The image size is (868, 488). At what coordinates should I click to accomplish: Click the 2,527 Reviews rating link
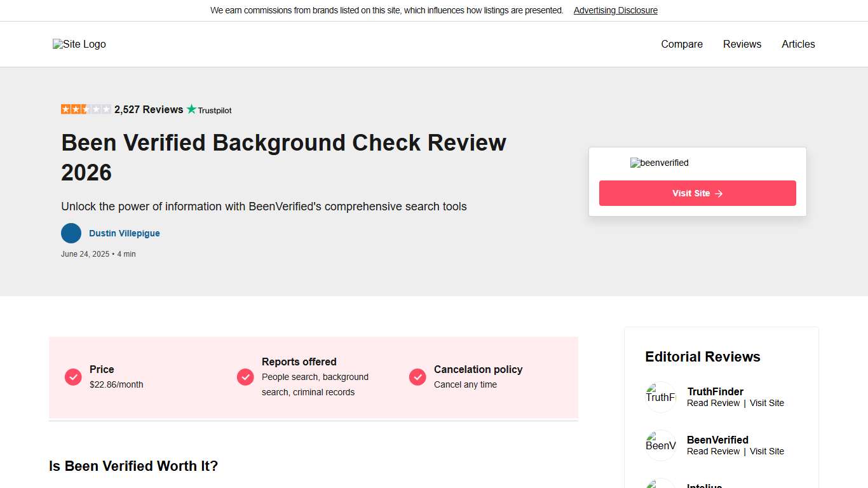148,109
